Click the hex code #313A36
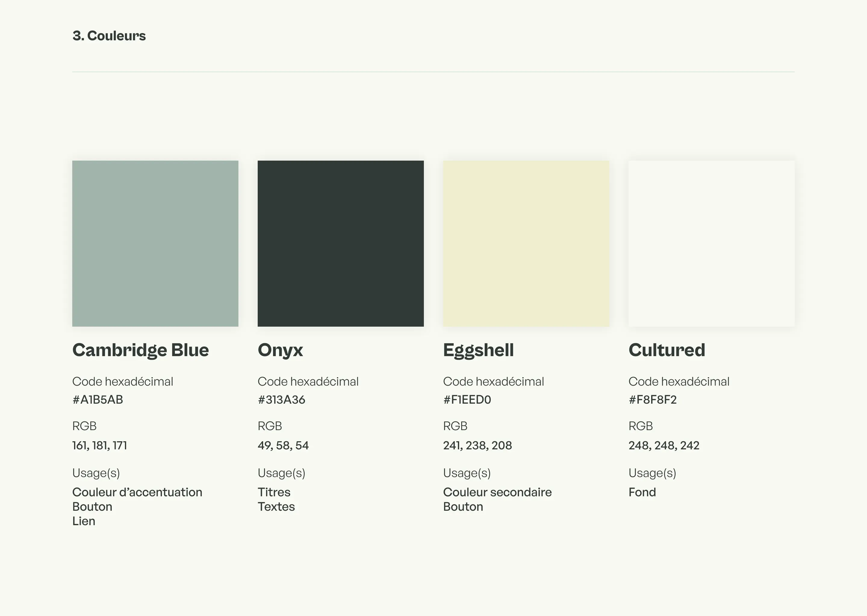Image resolution: width=867 pixels, height=616 pixels. (281, 399)
